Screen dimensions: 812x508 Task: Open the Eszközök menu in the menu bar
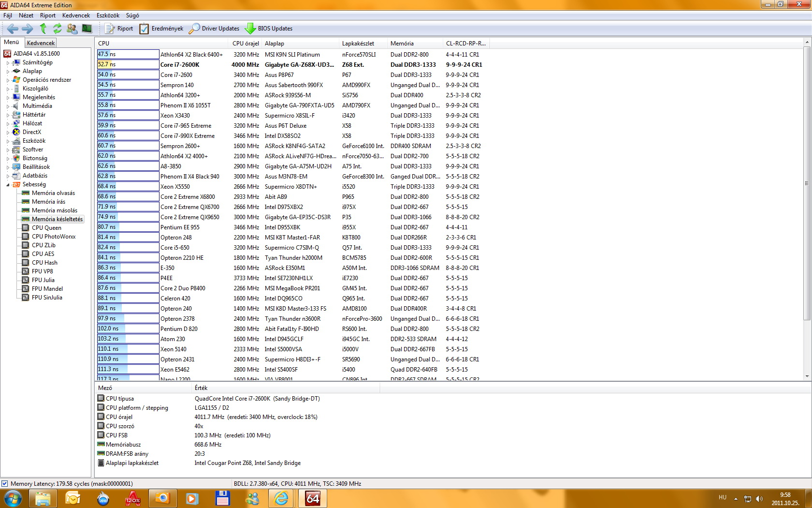[x=108, y=15]
